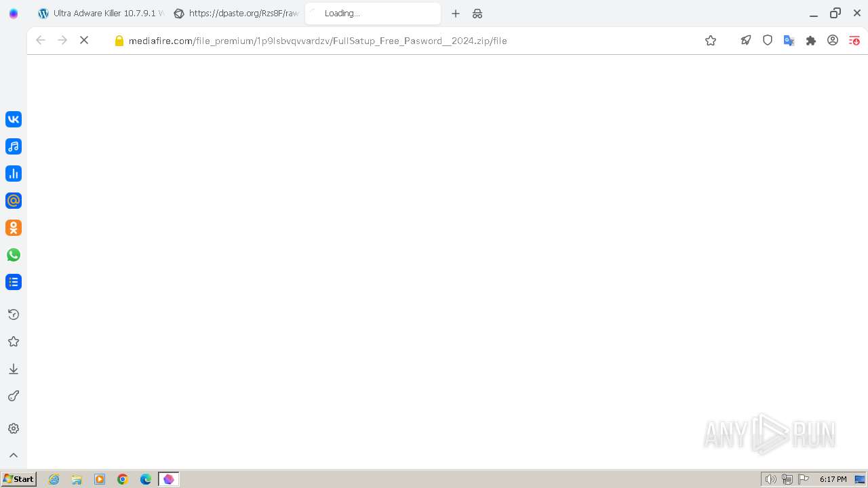Open a new tab with plus button
Viewport: 868px width, 488px height.
[x=456, y=14]
